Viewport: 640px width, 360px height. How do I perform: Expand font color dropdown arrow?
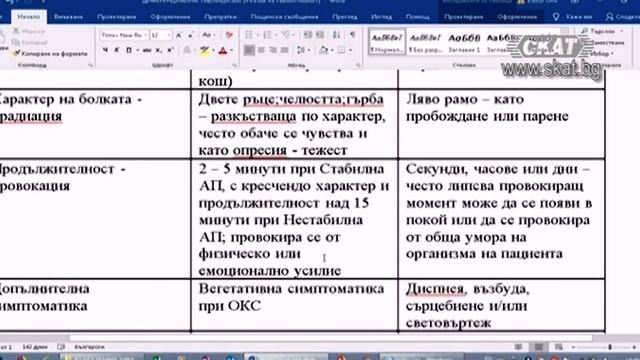[x=232, y=51]
